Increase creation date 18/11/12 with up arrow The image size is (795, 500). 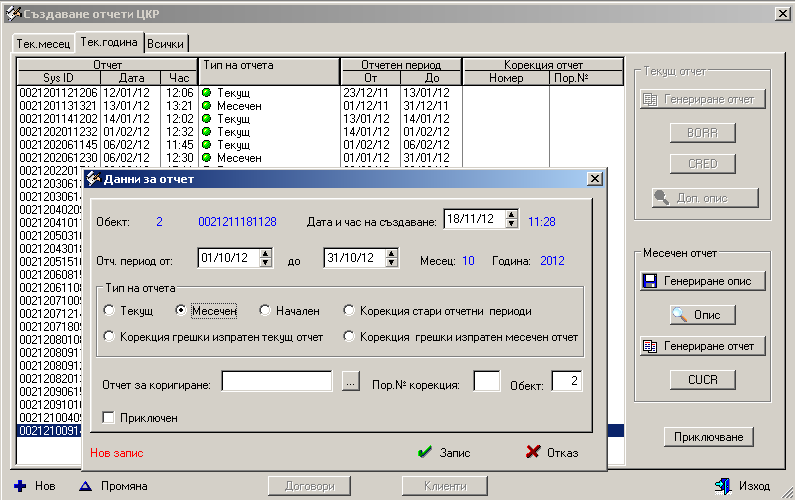click(x=512, y=214)
